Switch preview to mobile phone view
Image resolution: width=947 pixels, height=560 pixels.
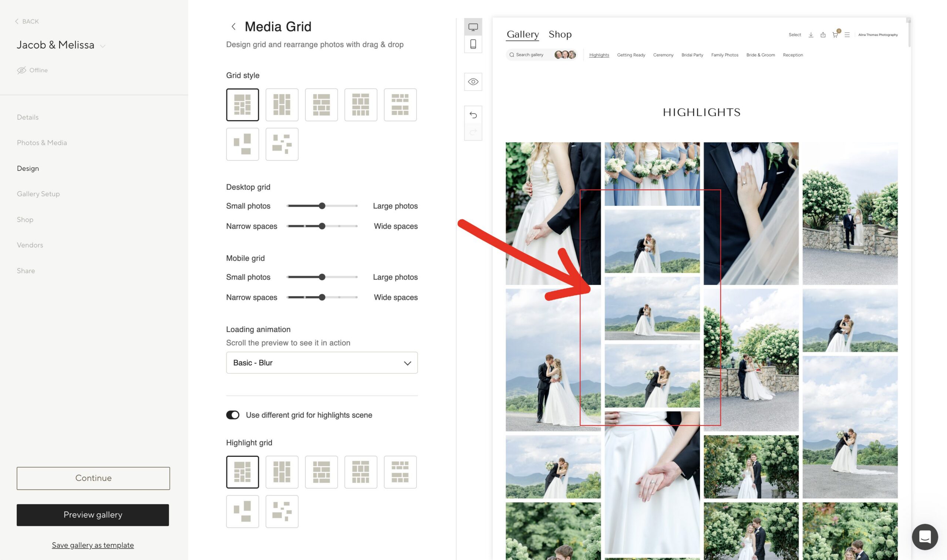[473, 44]
